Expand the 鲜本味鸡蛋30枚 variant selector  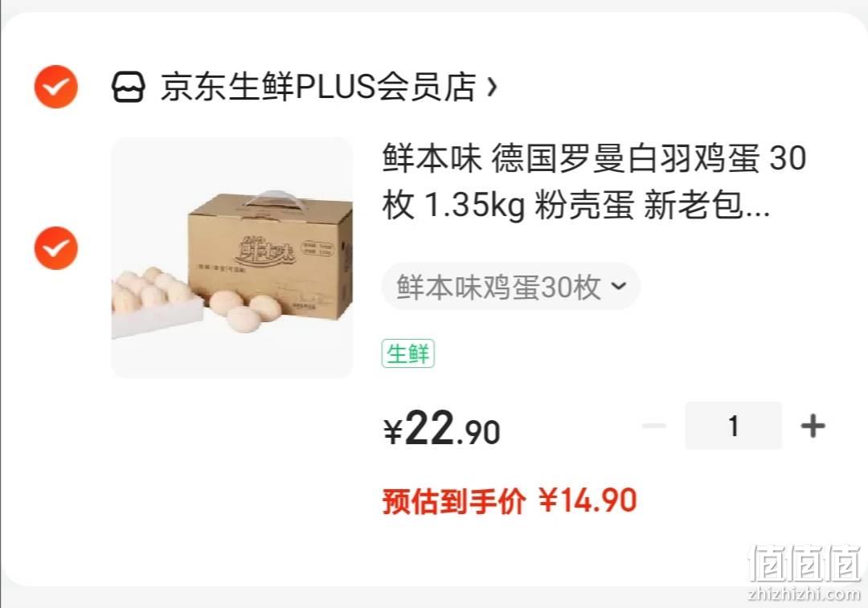510,286
